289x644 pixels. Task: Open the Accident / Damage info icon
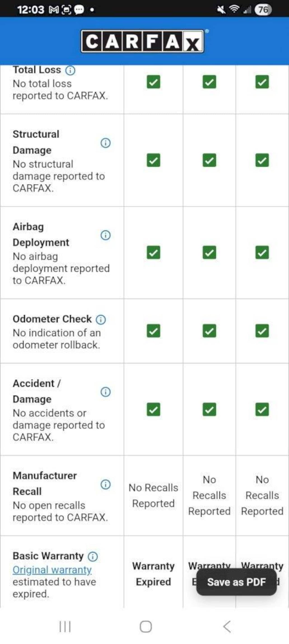pos(105,392)
